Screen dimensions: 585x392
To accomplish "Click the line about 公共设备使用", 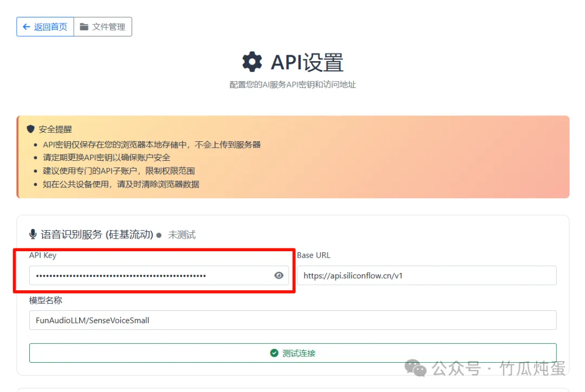I will (x=121, y=184).
